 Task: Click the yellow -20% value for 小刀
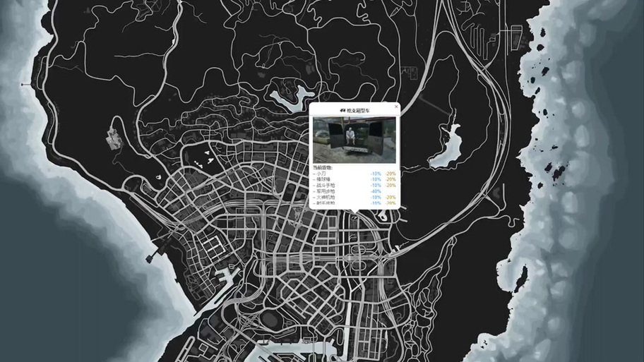point(390,174)
